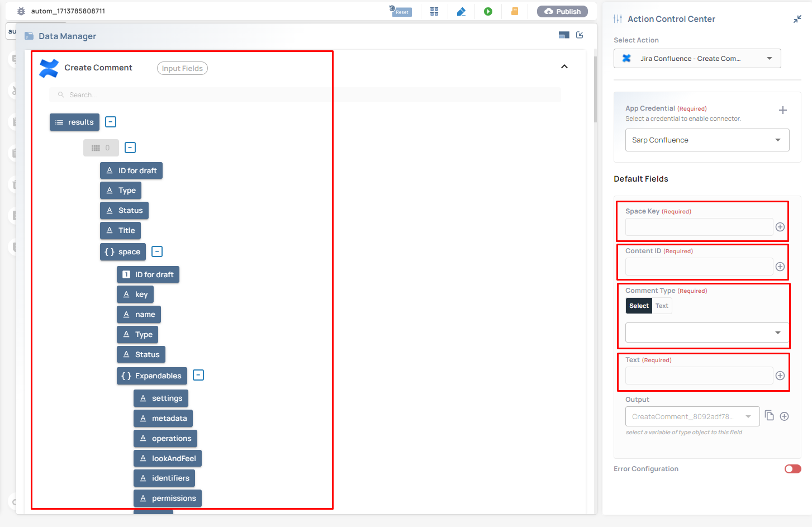The width and height of the screenshot is (812, 527).
Task: Click the grid layout icon in toolbar
Action: 434,11
